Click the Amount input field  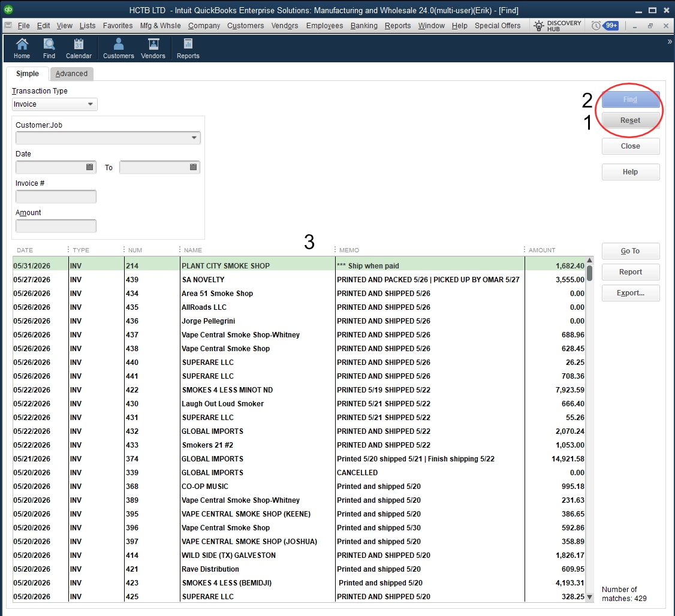[x=56, y=226]
